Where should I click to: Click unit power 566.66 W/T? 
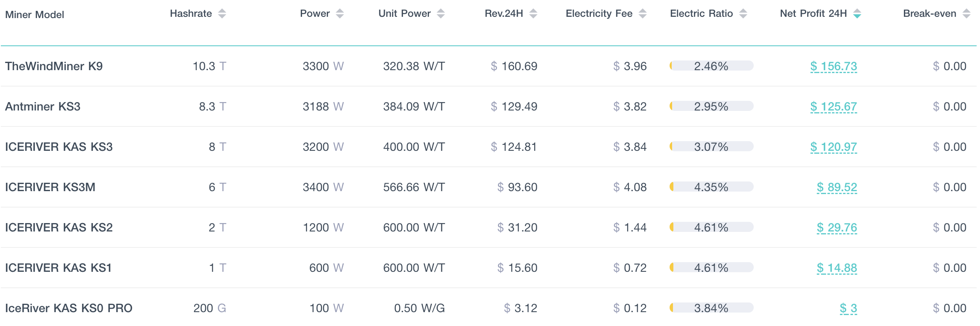pos(414,187)
